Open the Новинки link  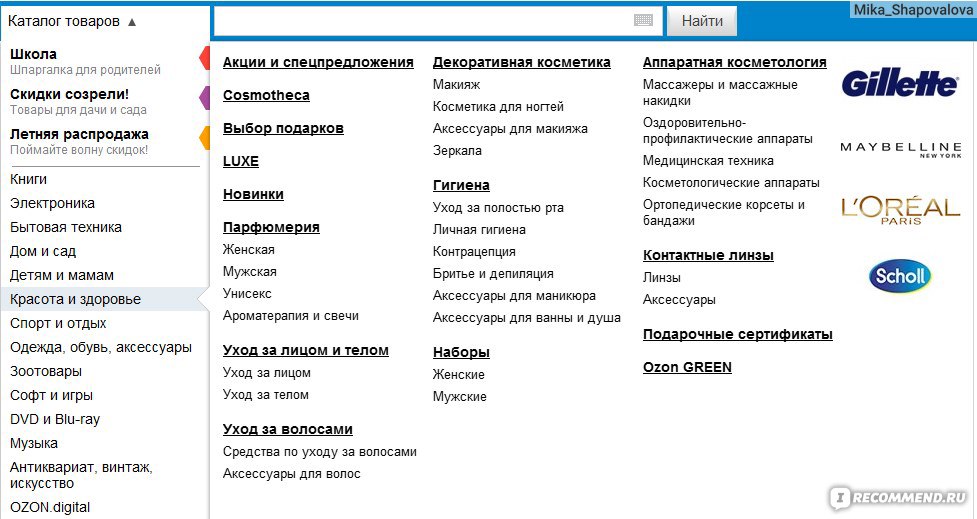coord(253,194)
